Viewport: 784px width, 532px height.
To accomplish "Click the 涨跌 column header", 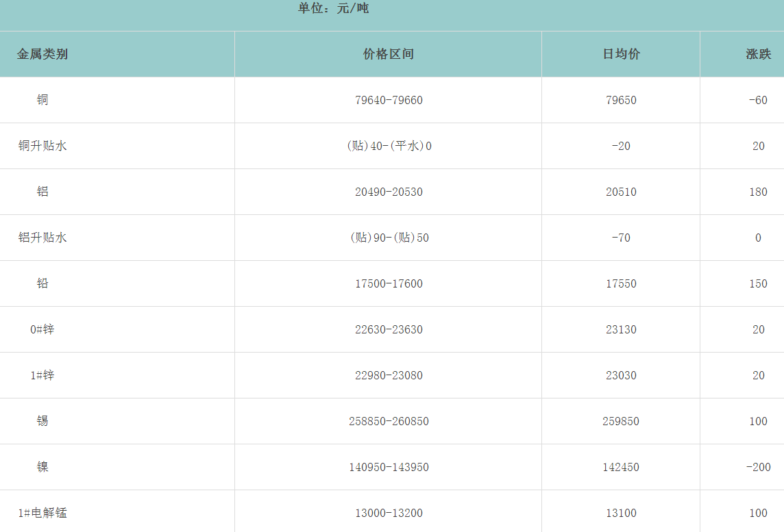I will 758,54.
